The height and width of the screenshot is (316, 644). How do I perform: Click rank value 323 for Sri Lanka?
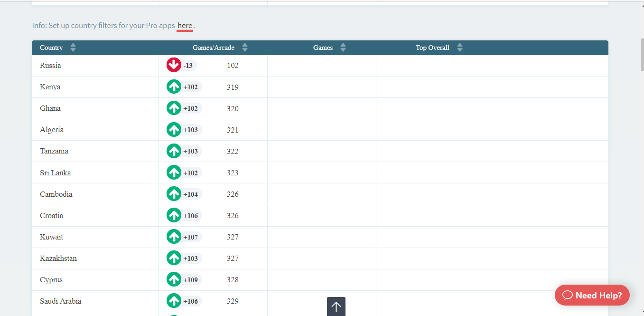[x=233, y=172]
